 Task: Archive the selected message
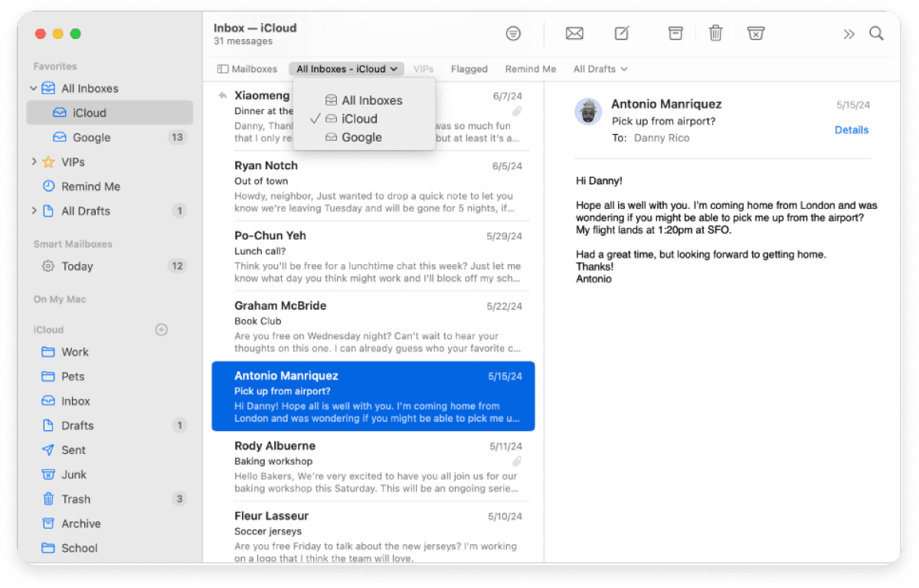pos(675,33)
